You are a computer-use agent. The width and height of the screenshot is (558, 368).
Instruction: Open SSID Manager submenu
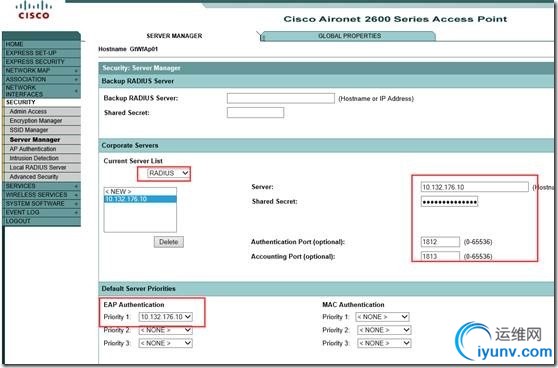point(43,130)
